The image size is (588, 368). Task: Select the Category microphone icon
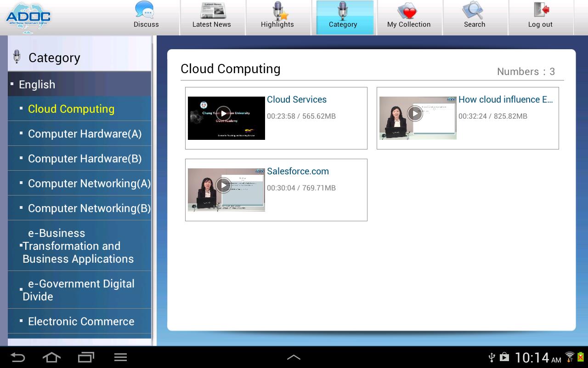click(343, 10)
